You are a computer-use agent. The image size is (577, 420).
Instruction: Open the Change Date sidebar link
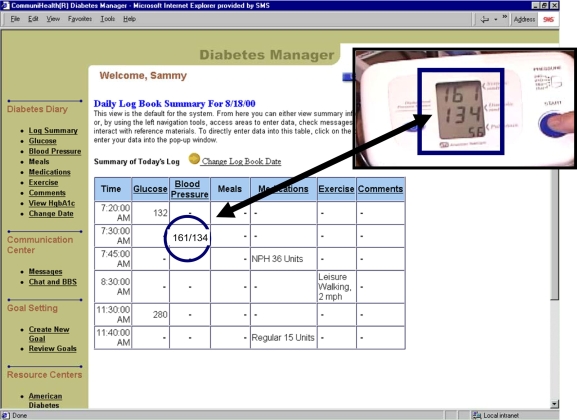click(51, 213)
